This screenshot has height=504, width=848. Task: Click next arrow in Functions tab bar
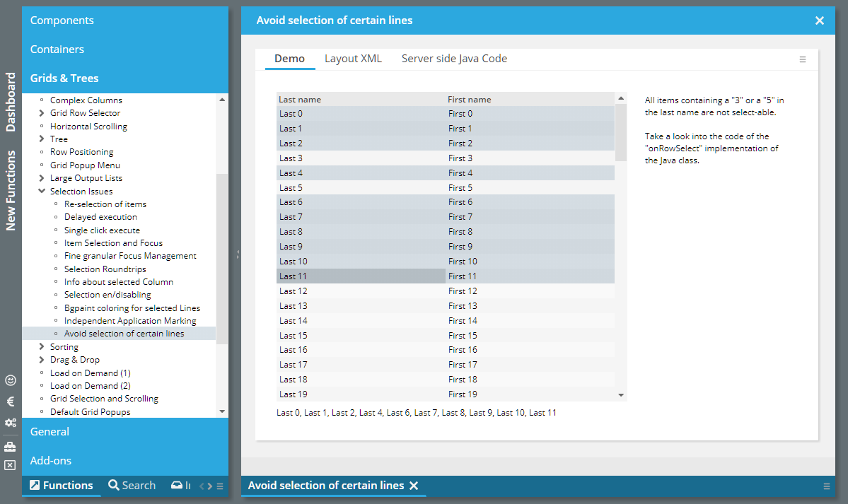click(x=209, y=486)
